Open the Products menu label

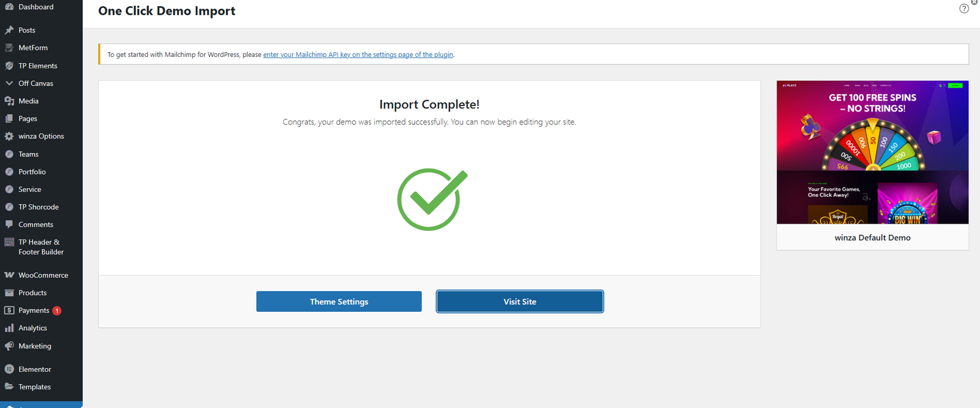32,293
